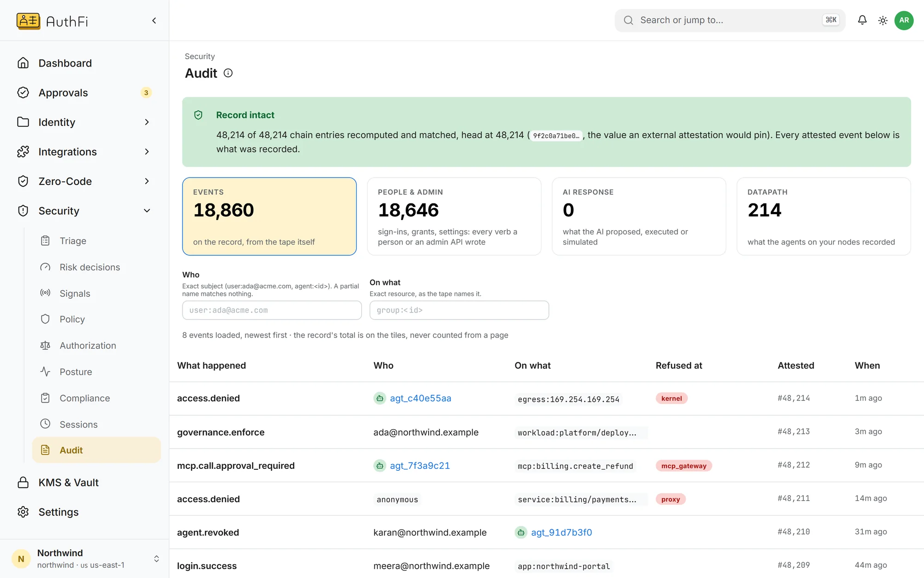This screenshot has width=924, height=578.
Task: Click mcp:billing.create_refund resource
Action: (x=576, y=466)
